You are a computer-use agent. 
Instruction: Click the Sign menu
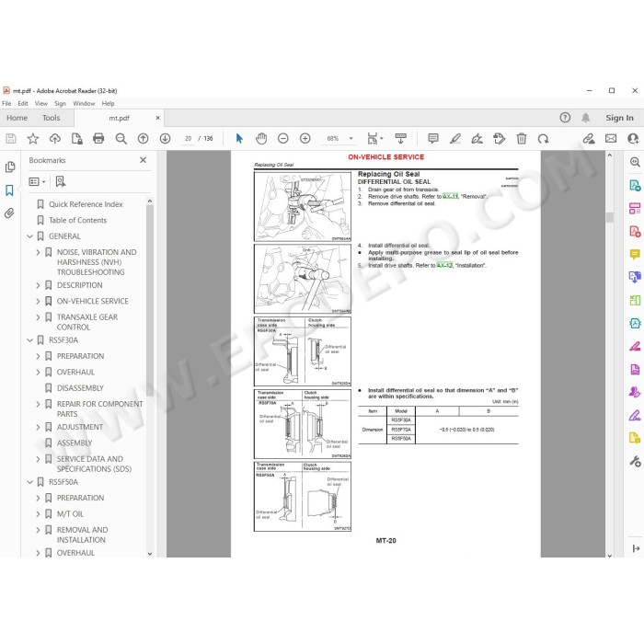click(x=60, y=103)
